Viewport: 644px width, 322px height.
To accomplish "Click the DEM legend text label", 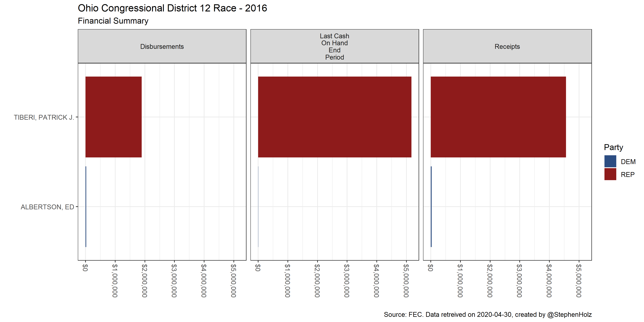I will [x=628, y=162].
